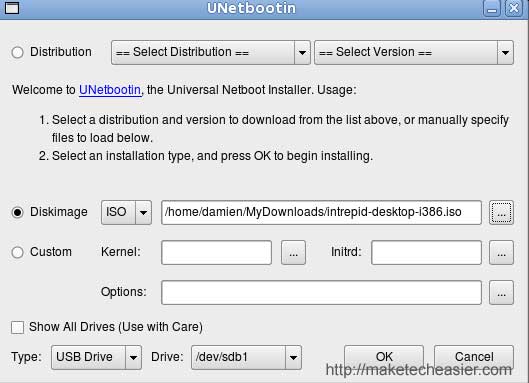Screen dimensions: 529x383
Task: Open the ISO disk image type dropdown
Action: click(x=126, y=212)
